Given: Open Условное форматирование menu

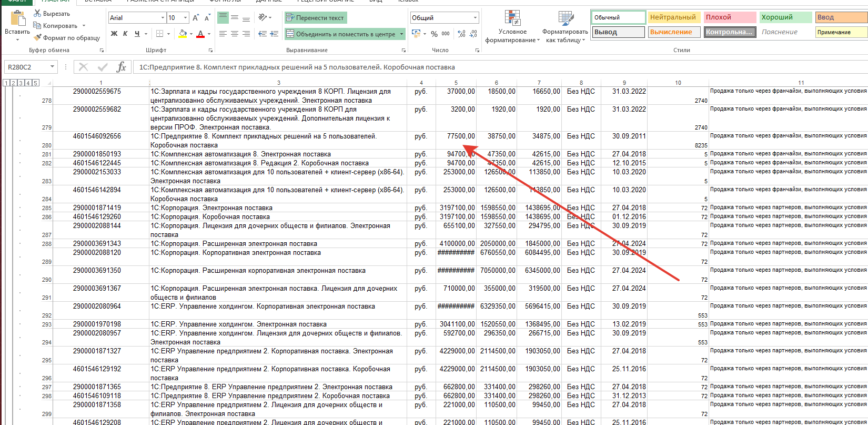Looking at the screenshot, I should [512, 27].
